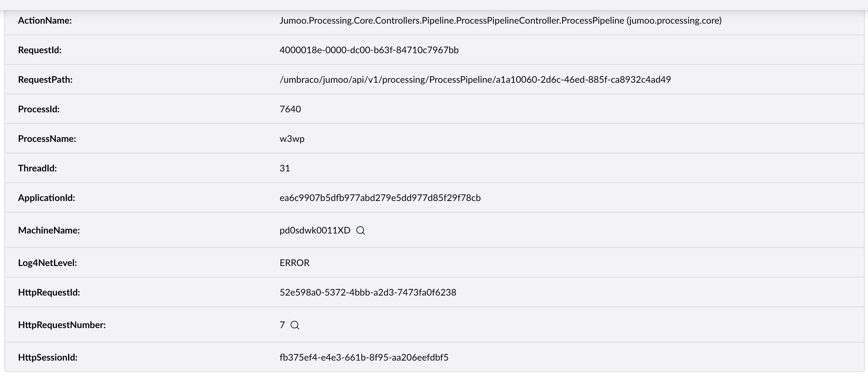Click the HttpRequestId GUID value

point(368,293)
